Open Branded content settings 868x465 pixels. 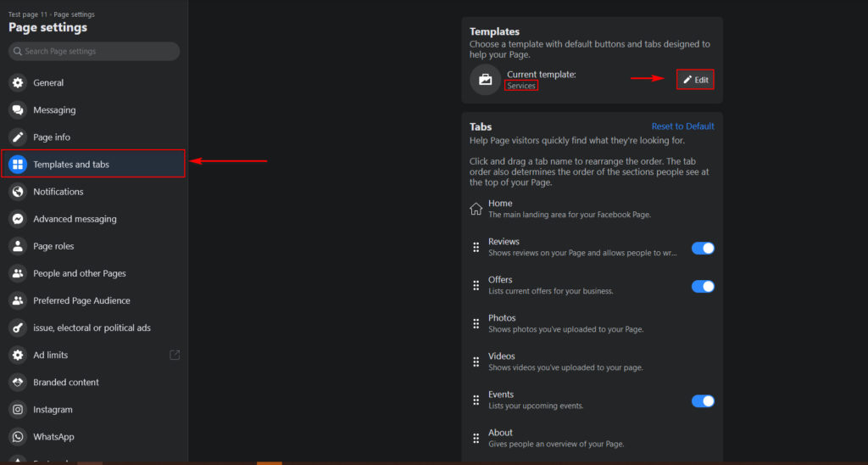click(x=93, y=382)
